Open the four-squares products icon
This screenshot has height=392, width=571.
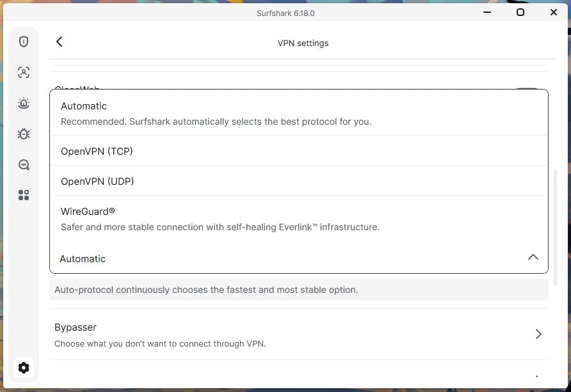click(x=24, y=195)
